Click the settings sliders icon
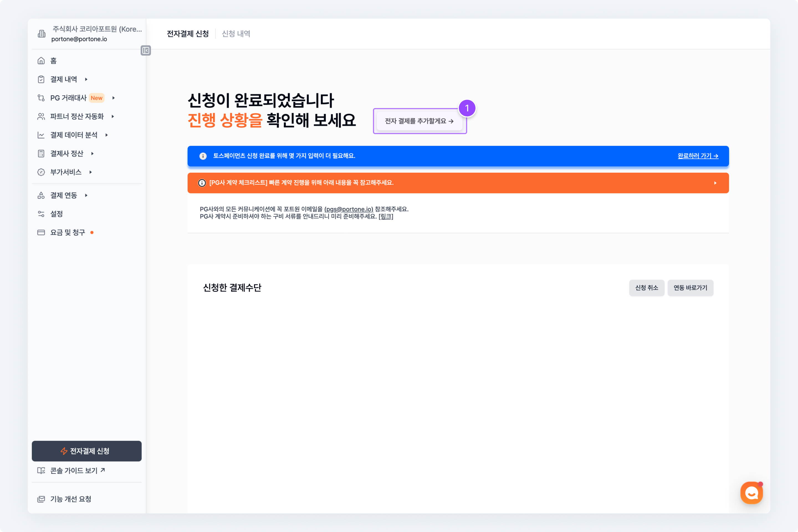Screen dimensions: 798x532 click(x=41, y=214)
